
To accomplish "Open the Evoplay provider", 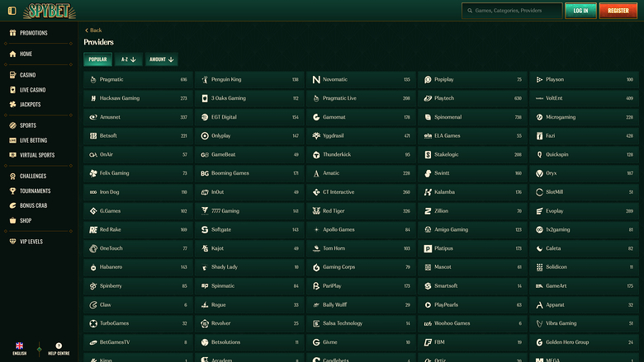I will tap(584, 211).
